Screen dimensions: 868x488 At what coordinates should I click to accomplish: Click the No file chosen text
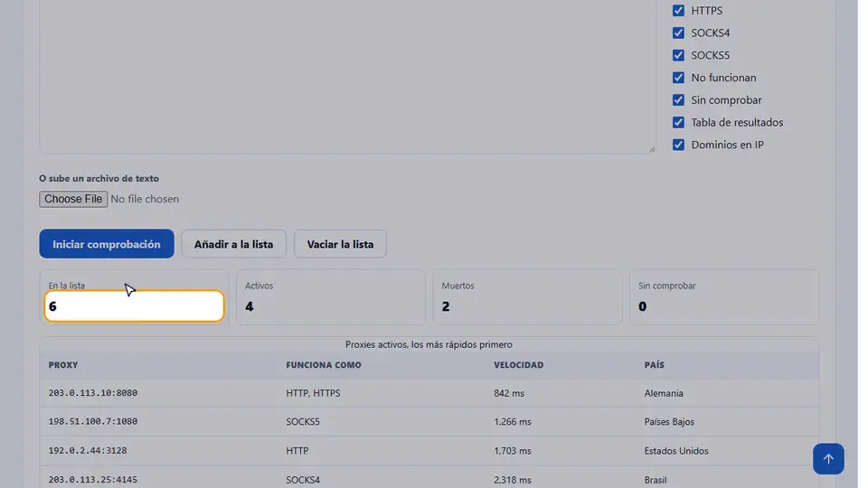click(145, 199)
